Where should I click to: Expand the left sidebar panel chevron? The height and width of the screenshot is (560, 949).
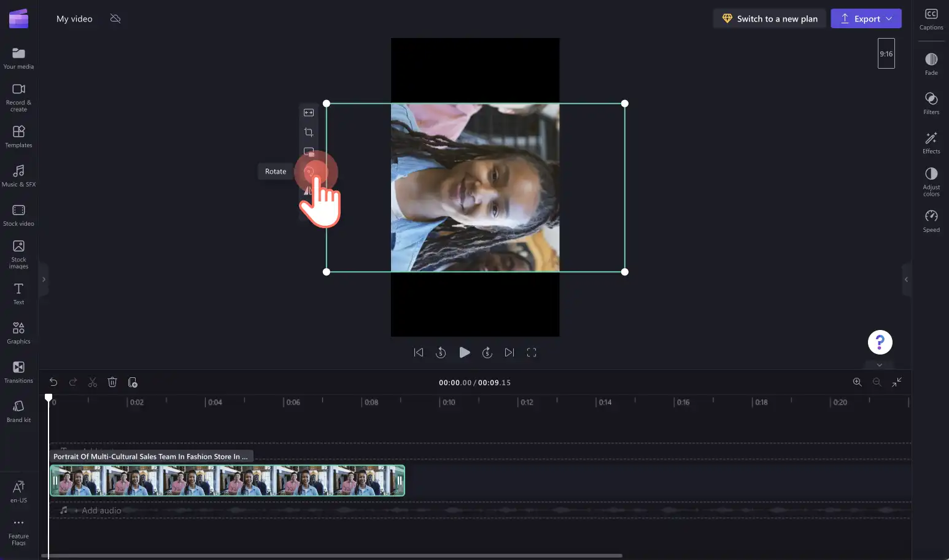tap(44, 279)
